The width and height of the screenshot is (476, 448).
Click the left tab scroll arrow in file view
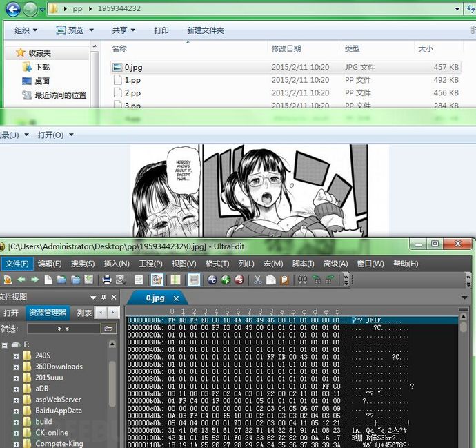(101, 313)
